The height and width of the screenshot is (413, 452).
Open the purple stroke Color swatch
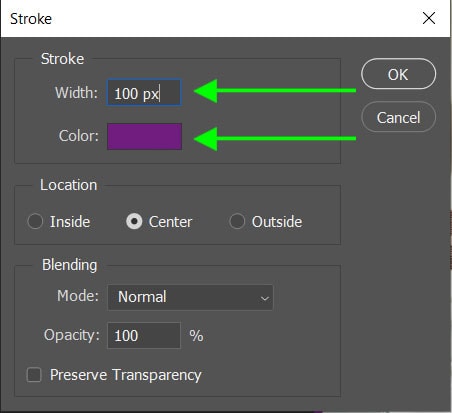click(x=144, y=136)
